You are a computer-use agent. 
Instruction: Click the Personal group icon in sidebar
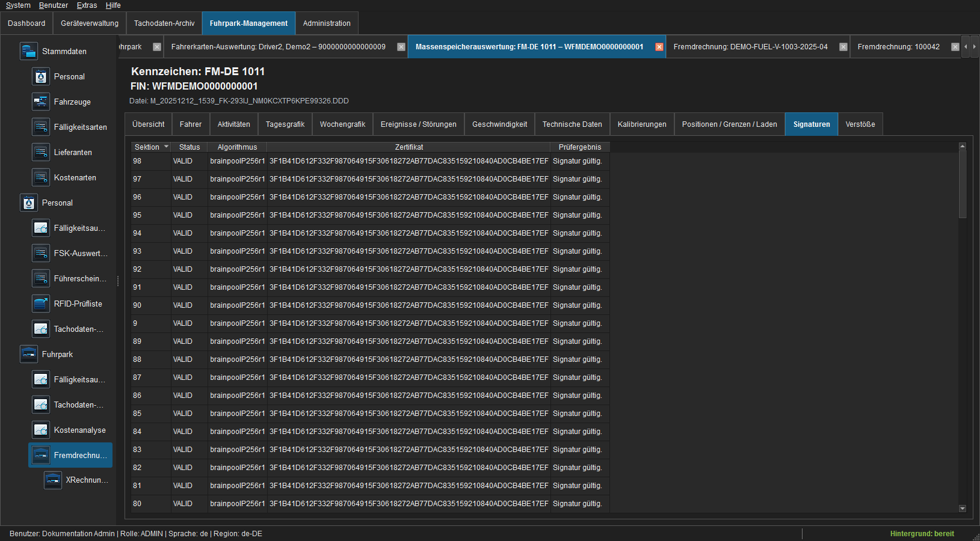29,203
